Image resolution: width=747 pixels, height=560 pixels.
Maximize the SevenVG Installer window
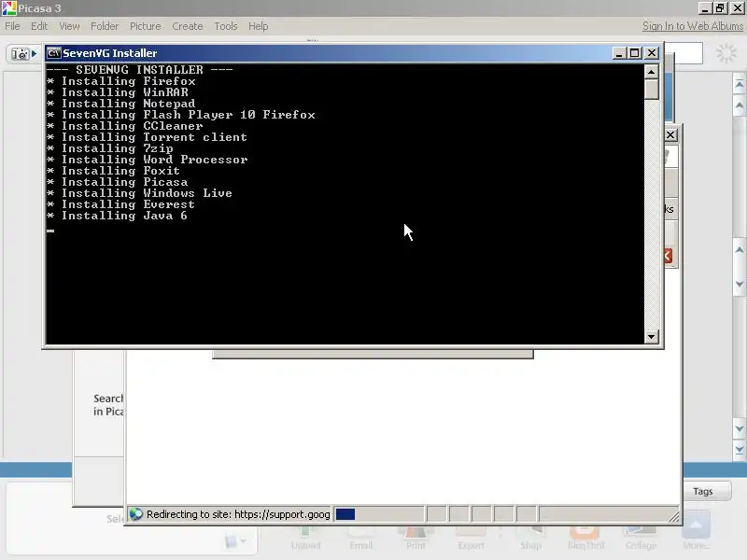point(635,53)
